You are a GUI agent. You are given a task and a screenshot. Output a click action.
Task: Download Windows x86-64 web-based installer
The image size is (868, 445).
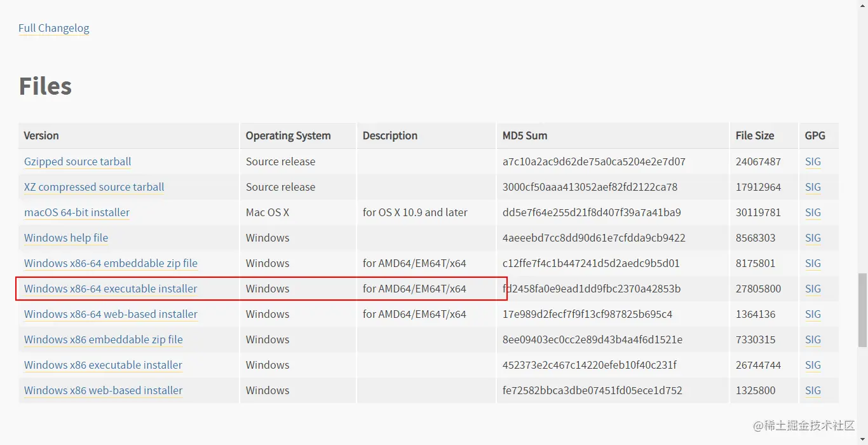111,314
